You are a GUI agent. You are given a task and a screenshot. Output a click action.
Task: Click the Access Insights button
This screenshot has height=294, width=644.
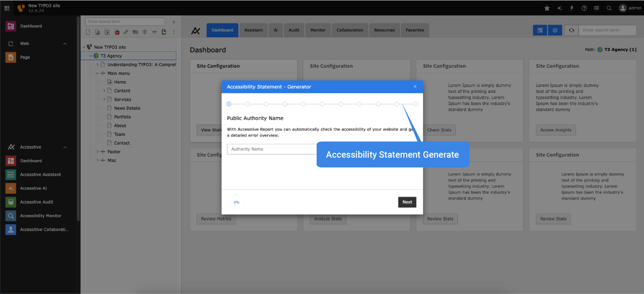[556, 130]
